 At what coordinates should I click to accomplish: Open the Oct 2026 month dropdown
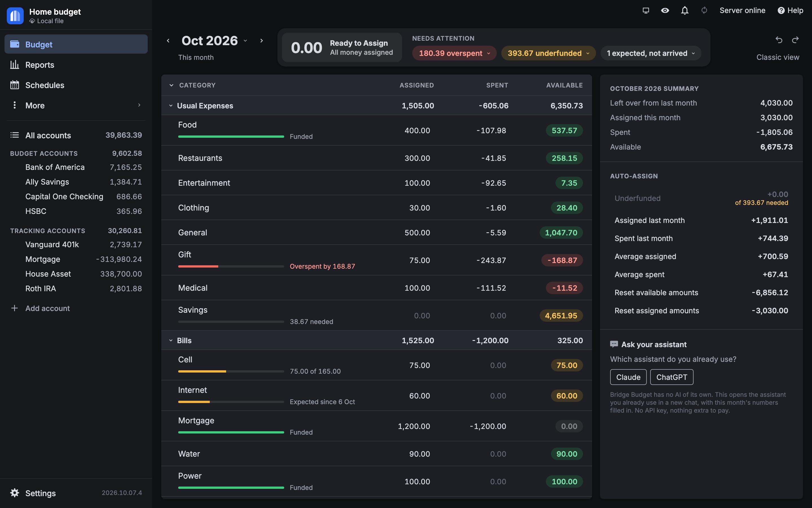(214, 41)
